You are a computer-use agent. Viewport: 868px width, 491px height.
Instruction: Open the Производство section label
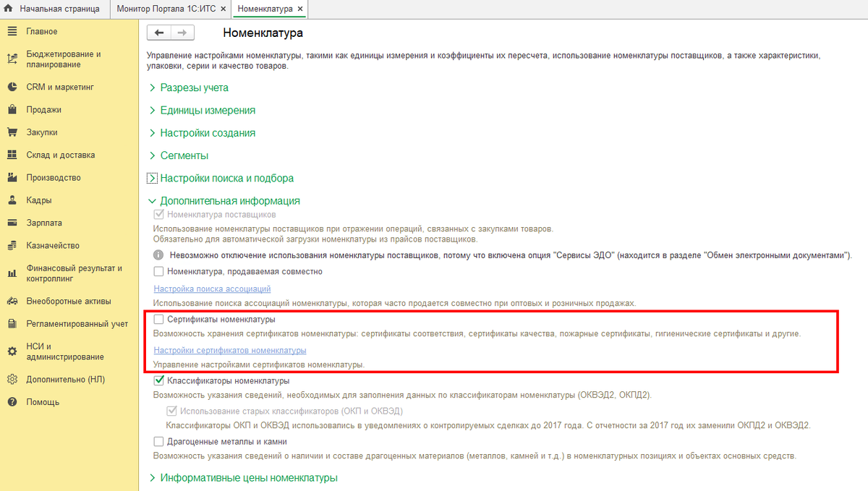pyautogui.click(x=54, y=177)
